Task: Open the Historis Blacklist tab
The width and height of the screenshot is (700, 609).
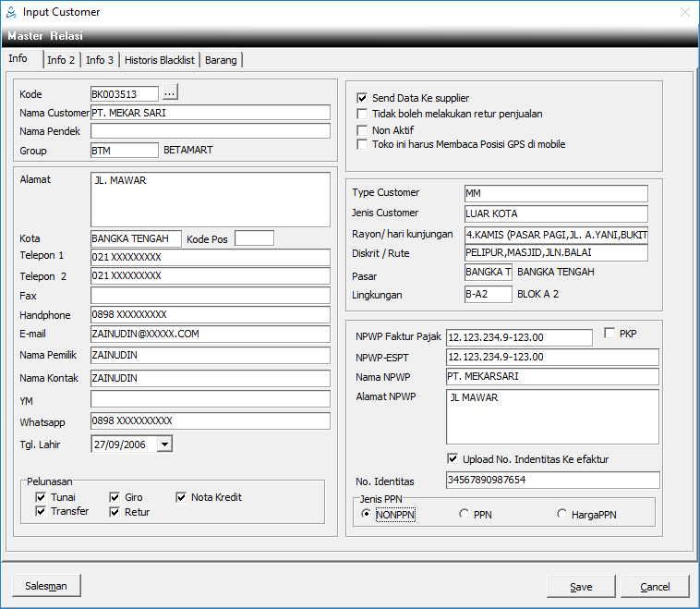Action: [x=161, y=60]
